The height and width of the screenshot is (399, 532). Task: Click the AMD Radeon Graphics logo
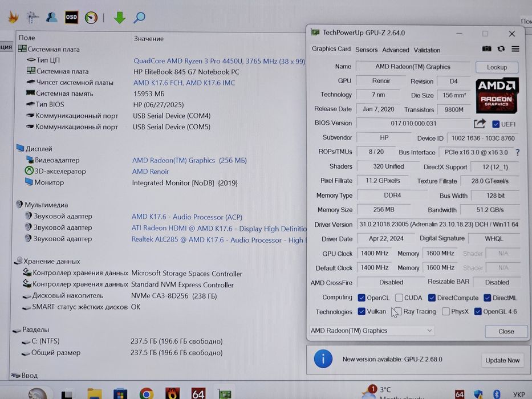(x=497, y=96)
